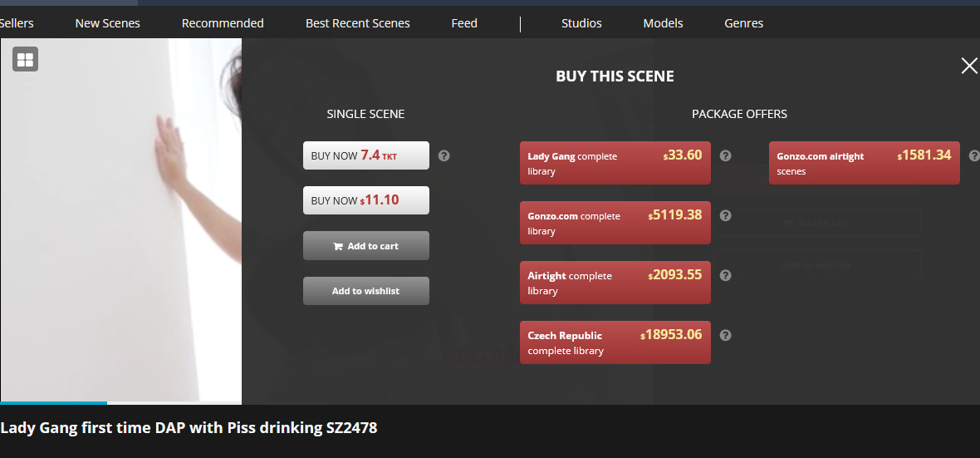Click help icon next to Lady Gang package
This screenshot has width=980, height=458.
click(x=725, y=155)
